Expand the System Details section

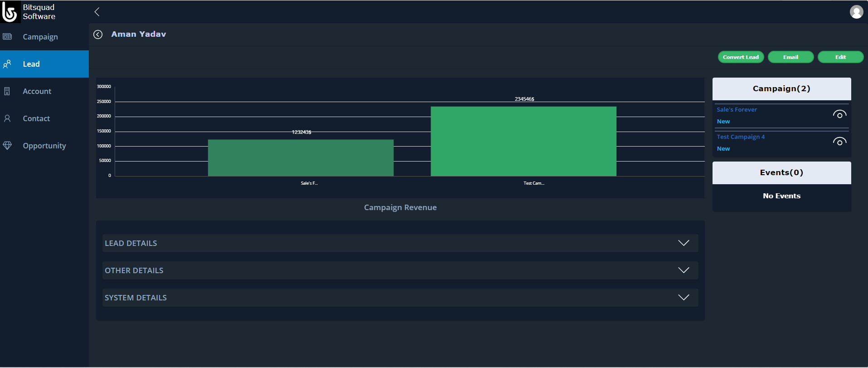pyautogui.click(x=683, y=298)
